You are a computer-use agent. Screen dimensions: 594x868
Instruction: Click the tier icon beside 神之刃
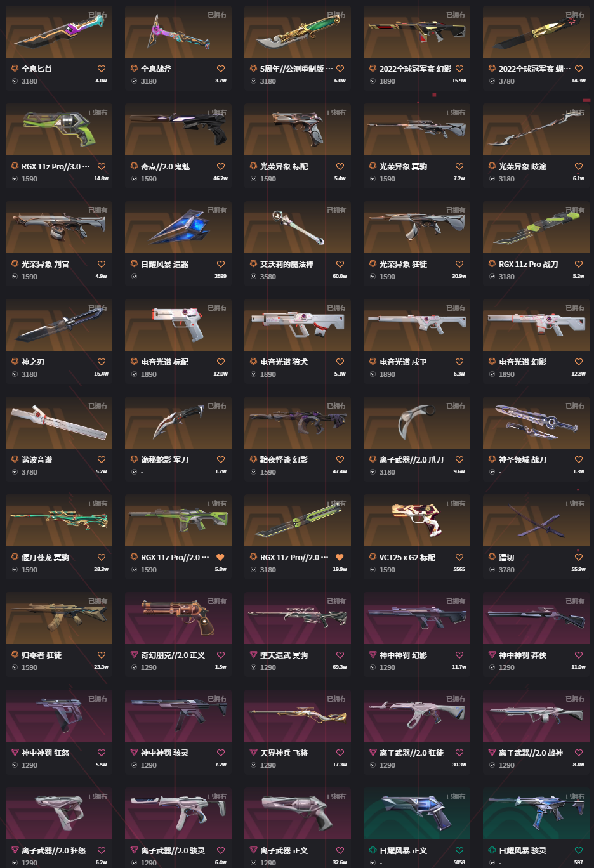tap(15, 362)
